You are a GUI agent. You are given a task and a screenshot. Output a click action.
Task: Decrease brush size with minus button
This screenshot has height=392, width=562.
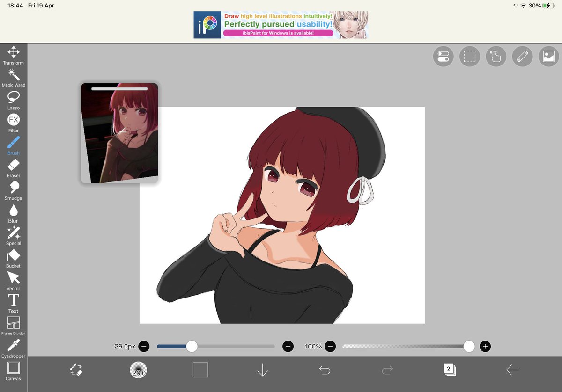[144, 346]
